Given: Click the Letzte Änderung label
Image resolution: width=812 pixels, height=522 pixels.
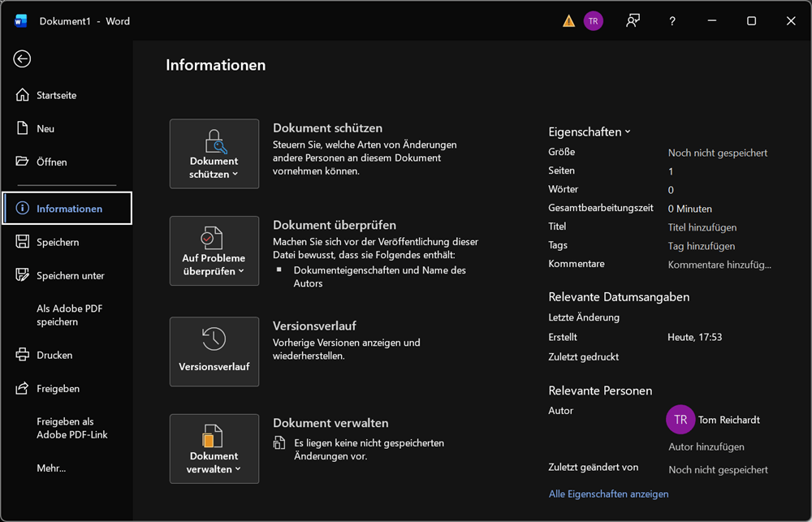Looking at the screenshot, I should pos(584,317).
